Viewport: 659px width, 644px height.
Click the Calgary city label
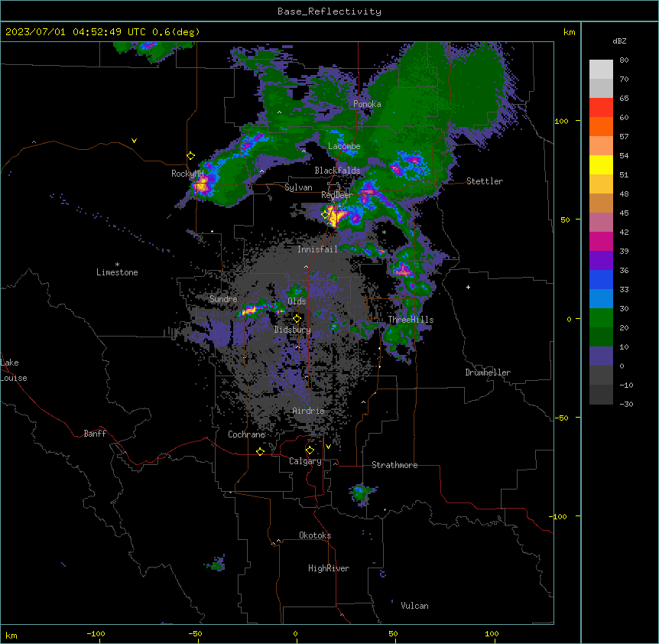(x=305, y=461)
